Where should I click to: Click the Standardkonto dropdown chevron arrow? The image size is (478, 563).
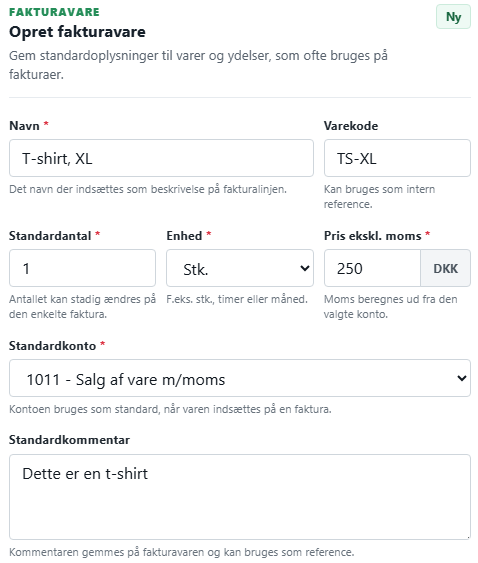tap(461, 378)
